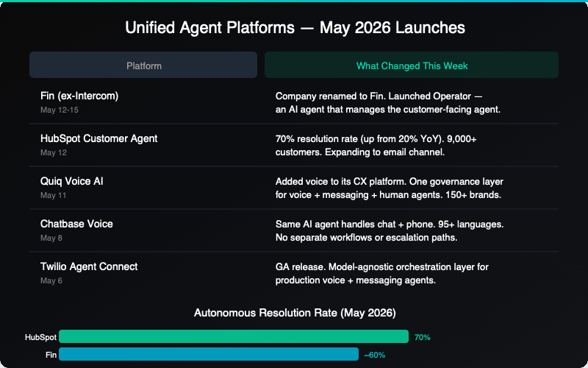
Task: Click the title "Unified Agent Platforms — May 2026 Launches"
Action: [x=295, y=28]
